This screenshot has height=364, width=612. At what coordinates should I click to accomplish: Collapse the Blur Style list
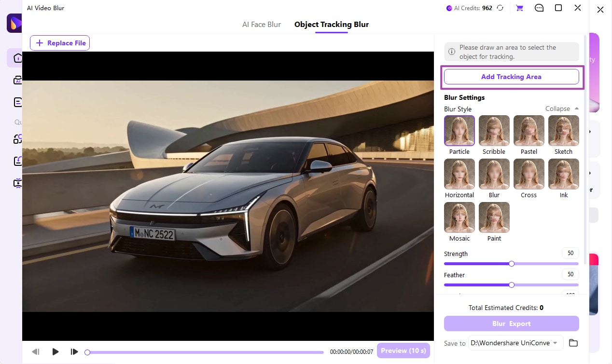[x=562, y=109]
